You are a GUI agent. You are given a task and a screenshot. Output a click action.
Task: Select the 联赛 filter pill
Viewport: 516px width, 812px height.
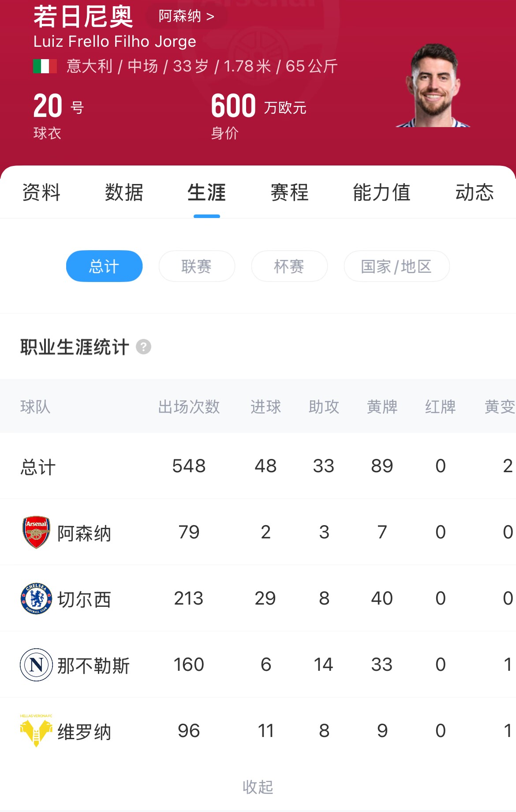197,266
